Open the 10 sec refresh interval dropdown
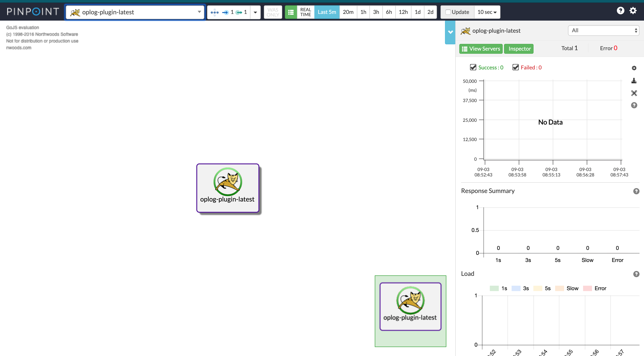Image resolution: width=644 pixels, height=356 pixels. [487, 12]
